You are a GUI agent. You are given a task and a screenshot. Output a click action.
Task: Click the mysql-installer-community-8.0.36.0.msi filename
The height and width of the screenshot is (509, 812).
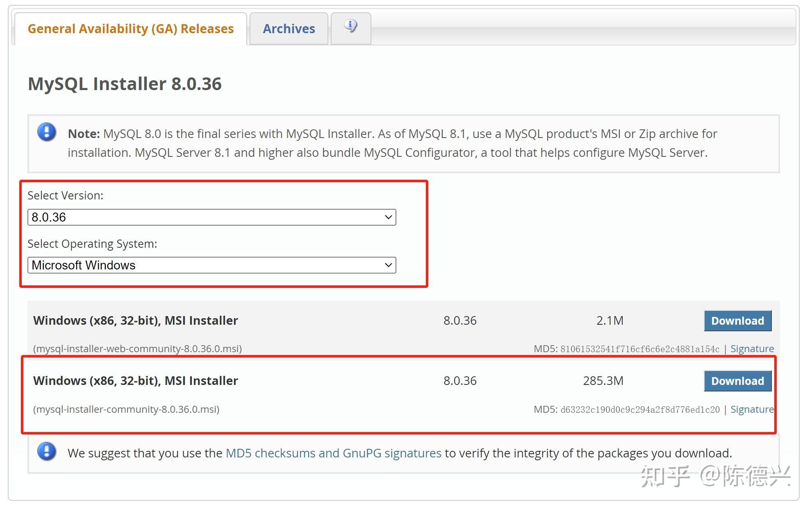(126, 409)
